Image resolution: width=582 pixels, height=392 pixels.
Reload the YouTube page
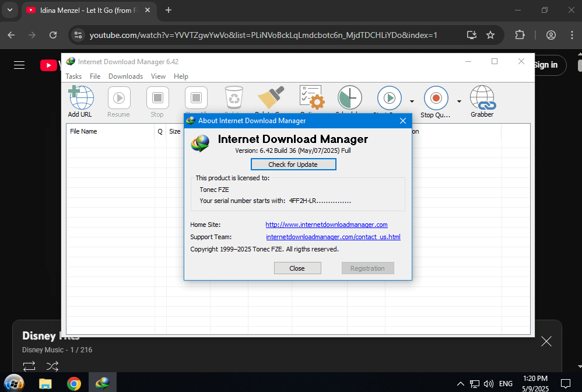click(53, 35)
